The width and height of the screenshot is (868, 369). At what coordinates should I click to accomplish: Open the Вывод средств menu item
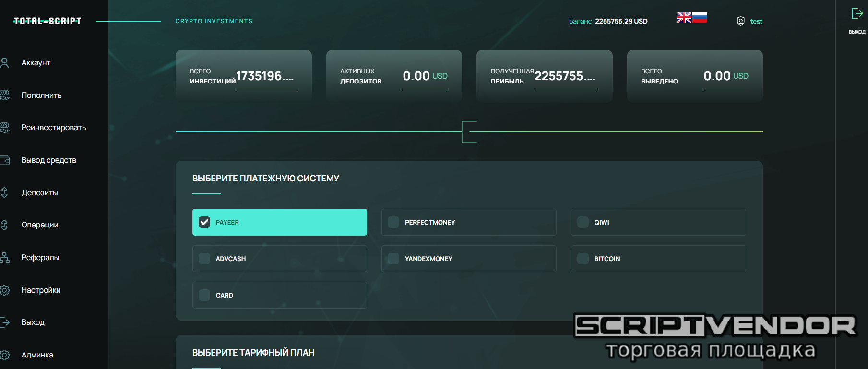[x=49, y=160]
